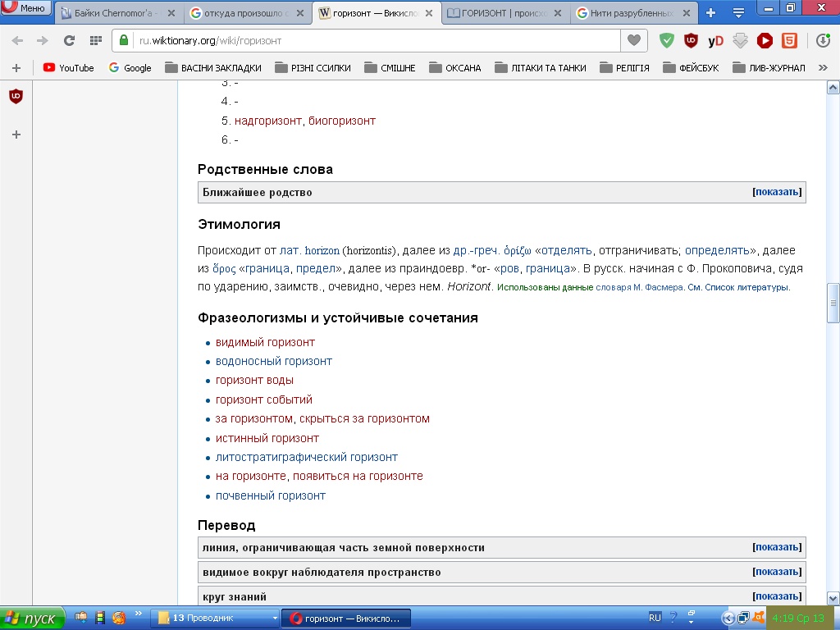Click the yD extension icon

pyautogui.click(x=715, y=41)
